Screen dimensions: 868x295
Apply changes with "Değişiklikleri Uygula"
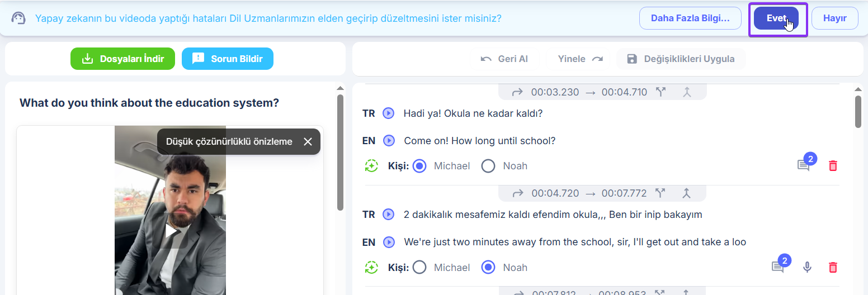681,59
